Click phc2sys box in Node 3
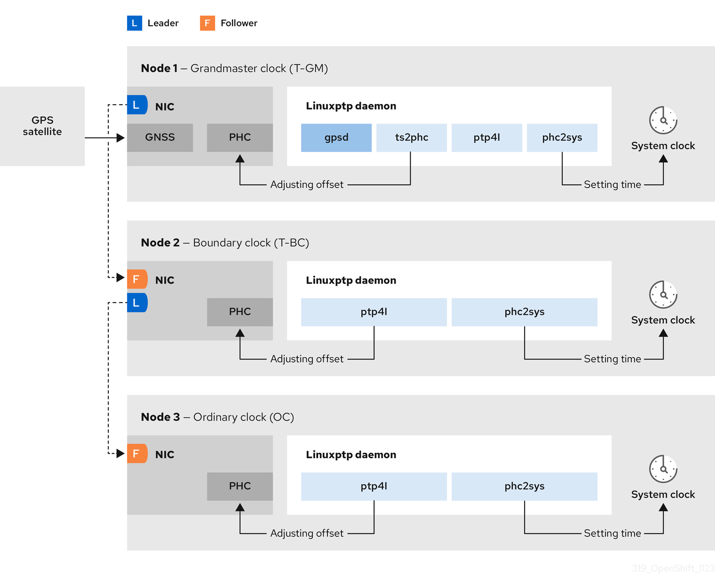Screen dimensions: 715x588 pos(524,486)
